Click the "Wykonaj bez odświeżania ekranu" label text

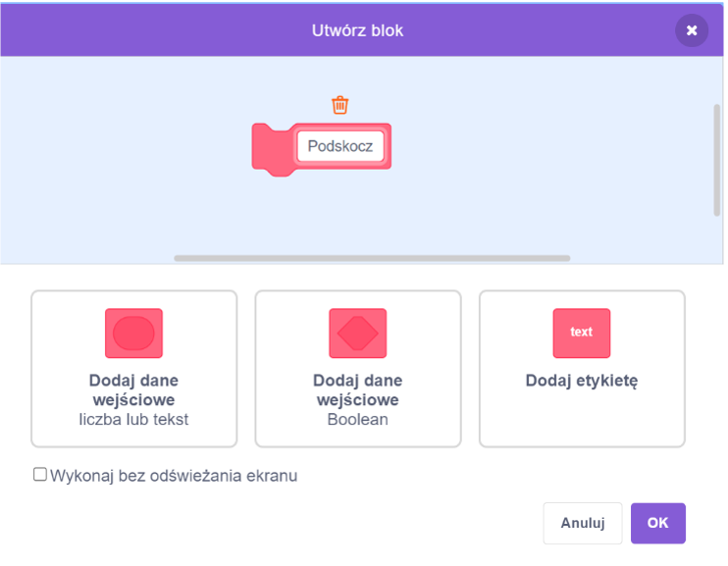[x=174, y=476]
